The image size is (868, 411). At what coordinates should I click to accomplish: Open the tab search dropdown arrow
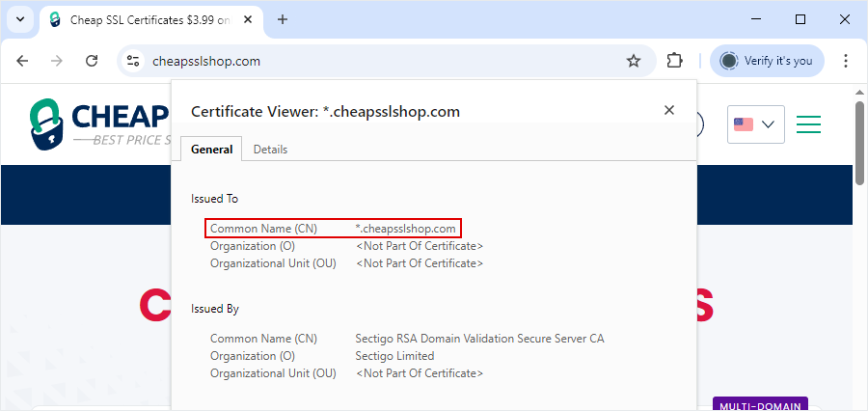[20, 19]
